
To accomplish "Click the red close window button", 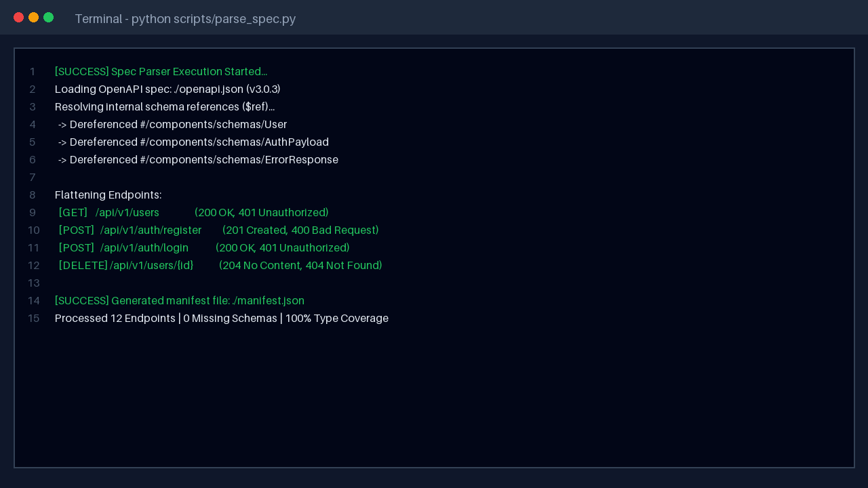I will [19, 18].
